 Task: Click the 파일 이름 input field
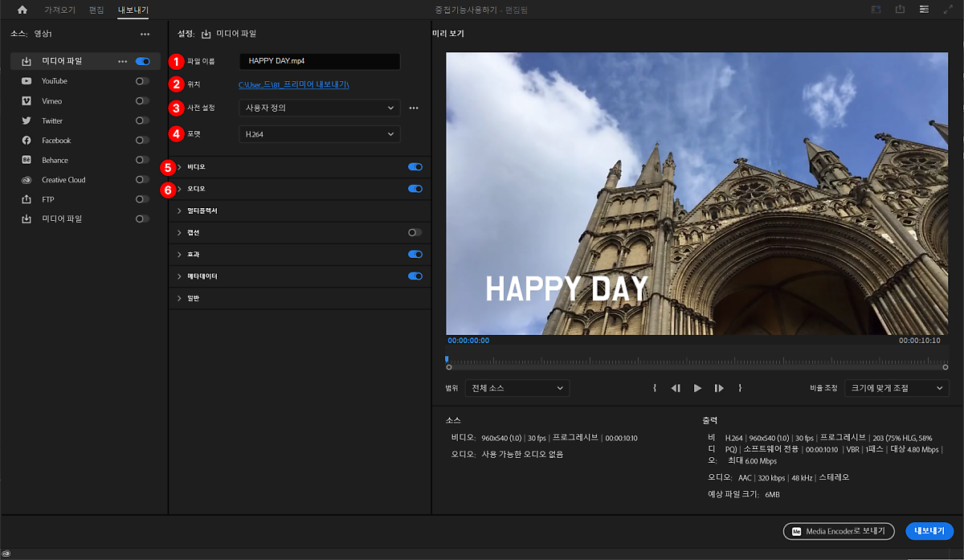pyautogui.click(x=320, y=61)
